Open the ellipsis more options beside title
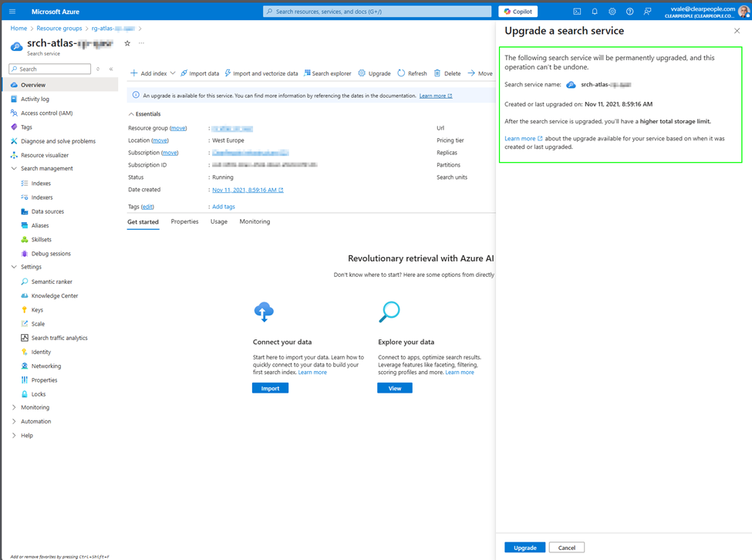The height and width of the screenshot is (560, 752). tap(141, 43)
